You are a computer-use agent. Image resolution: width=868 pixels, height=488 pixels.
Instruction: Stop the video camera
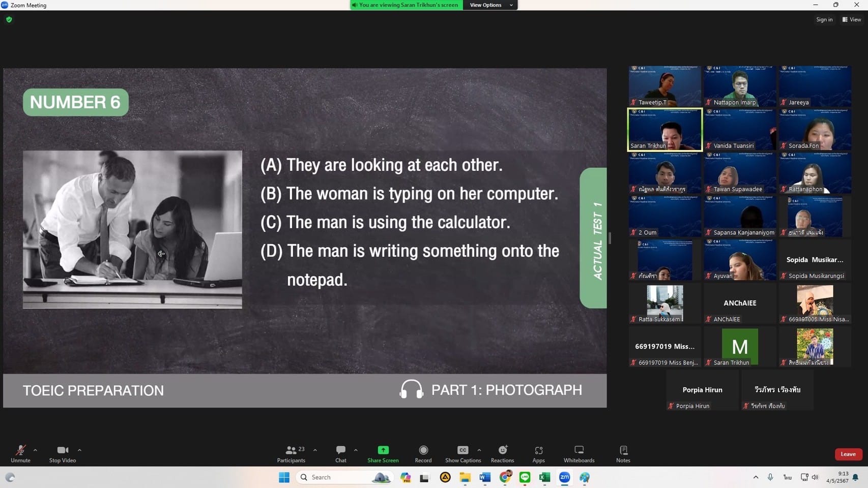pos(62,453)
